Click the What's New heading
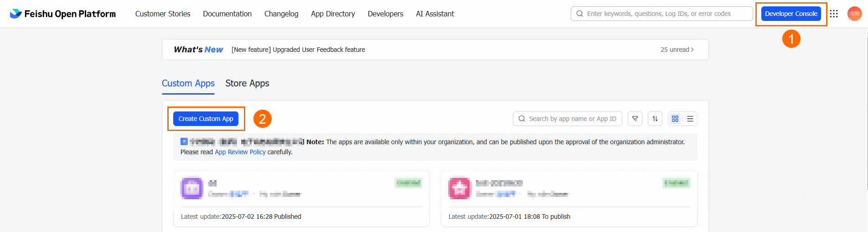868x232 pixels. [x=198, y=50]
